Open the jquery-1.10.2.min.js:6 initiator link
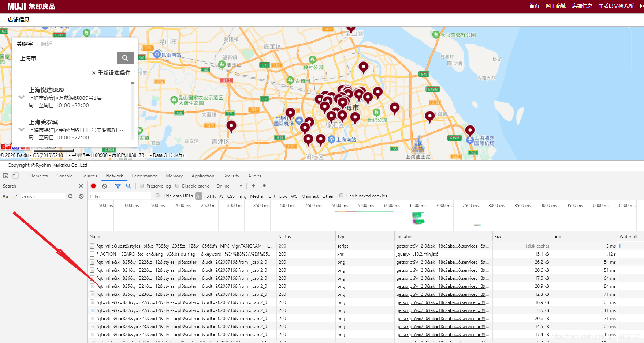Image resolution: width=644 pixels, height=343 pixels. click(x=417, y=254)
